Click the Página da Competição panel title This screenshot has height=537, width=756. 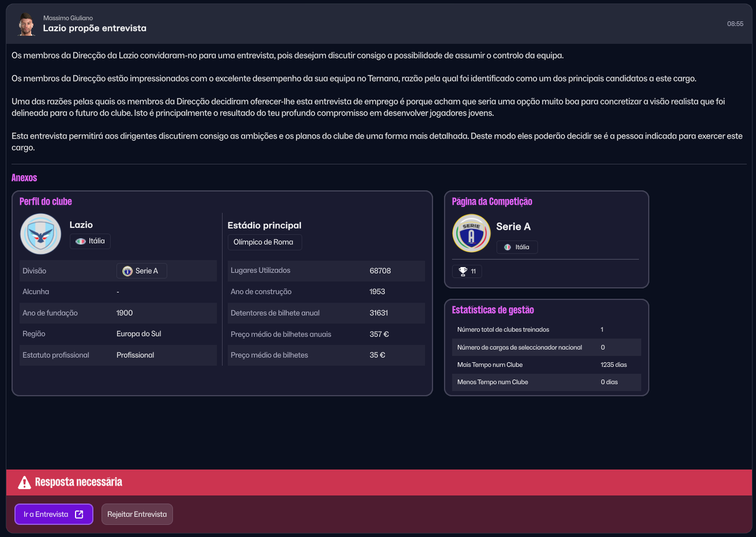pos(492,201)
